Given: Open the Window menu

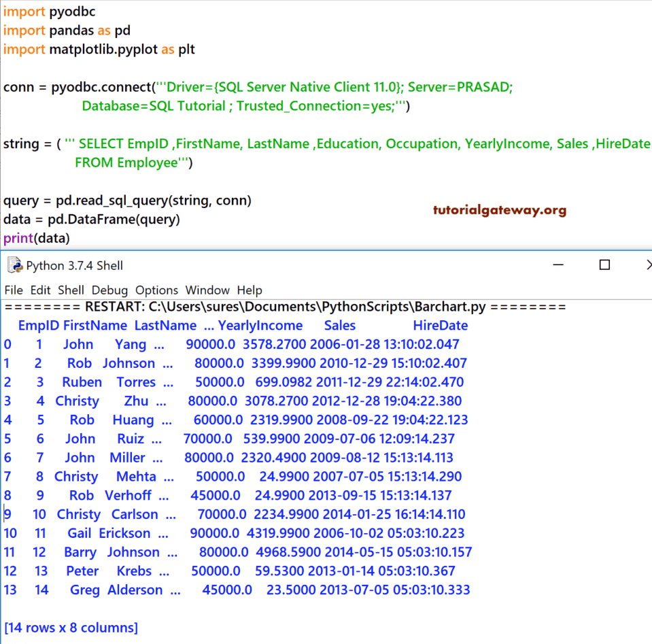Looking at the screenshot, I should pyautogui.click(x=207, y=290).
